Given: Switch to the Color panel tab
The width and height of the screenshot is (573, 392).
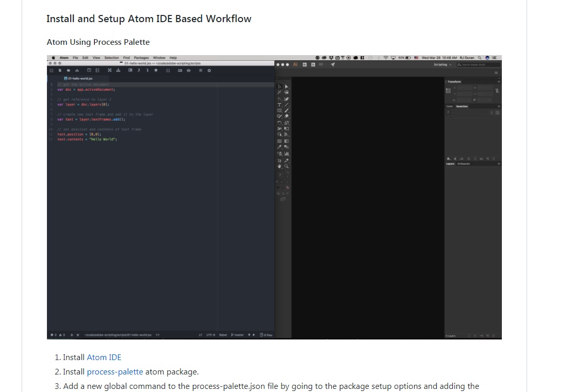Looking at the screenshot, I should [x=450, y=107].
